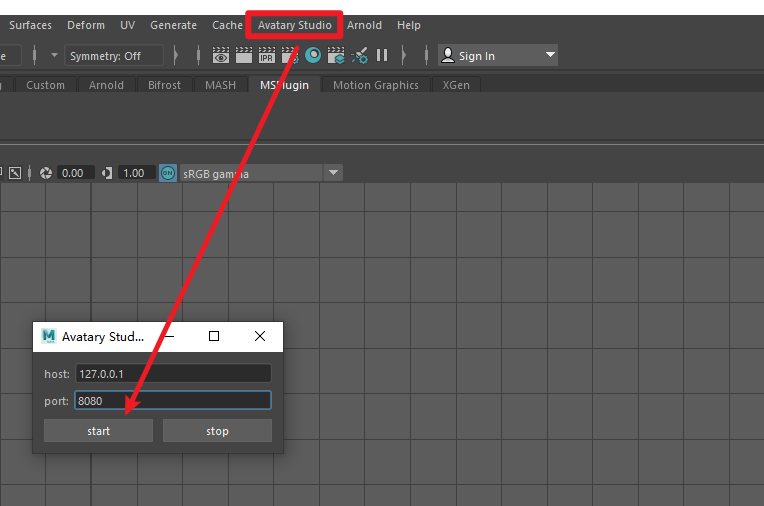Screen dimensions: 764x506
Task: Click the start button
Action: point(98,431)
